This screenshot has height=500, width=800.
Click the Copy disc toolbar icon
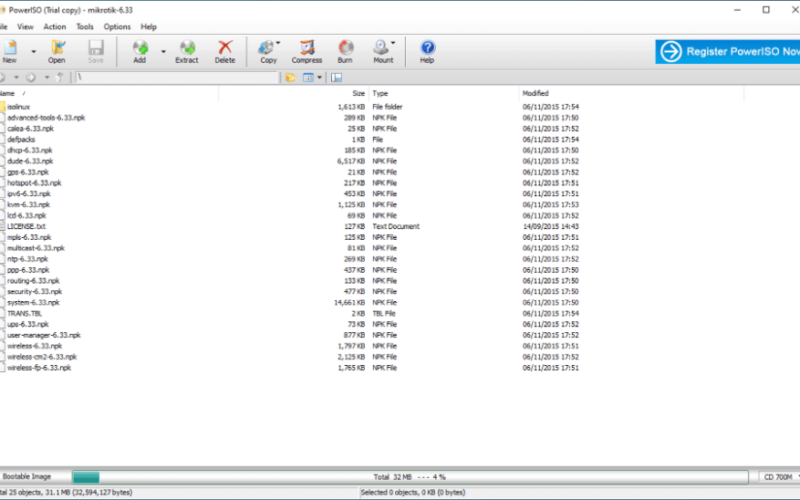coord(266,47)
